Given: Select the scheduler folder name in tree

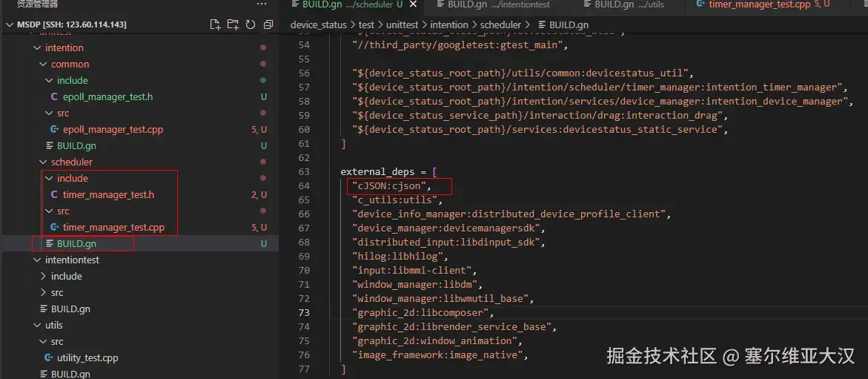Looking at the screenshot, I should click(71, 162).
